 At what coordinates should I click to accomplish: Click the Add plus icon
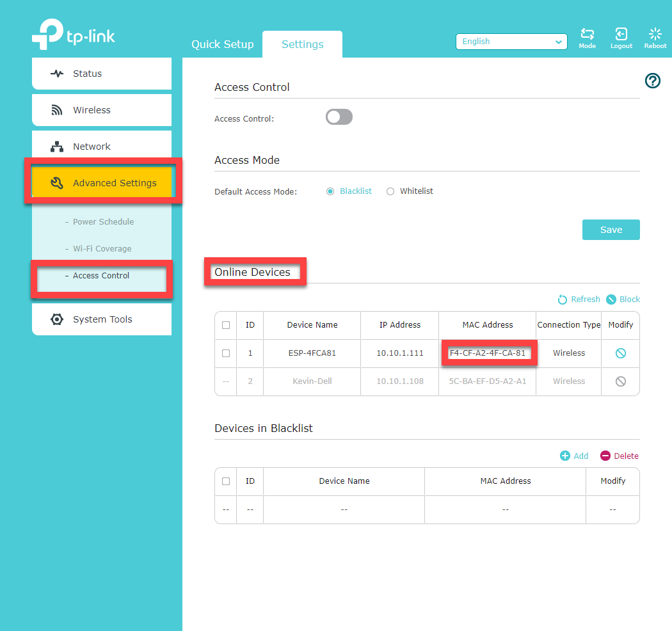click(x=565, y=456)
